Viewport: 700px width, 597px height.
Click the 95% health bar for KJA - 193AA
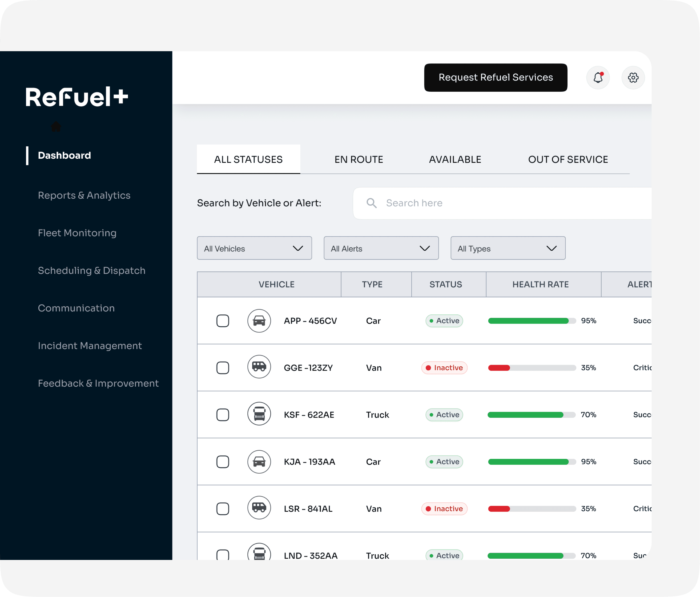click(x=532, y=462)
